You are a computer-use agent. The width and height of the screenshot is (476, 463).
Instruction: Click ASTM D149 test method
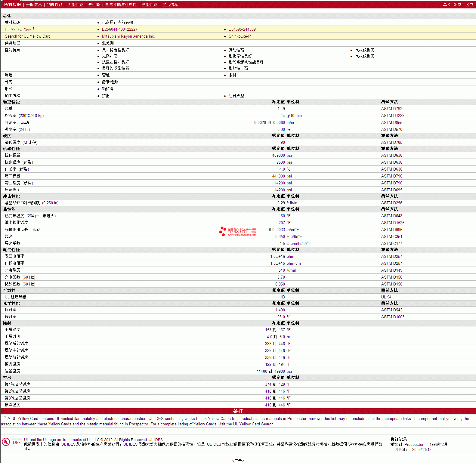click(391, 270)
